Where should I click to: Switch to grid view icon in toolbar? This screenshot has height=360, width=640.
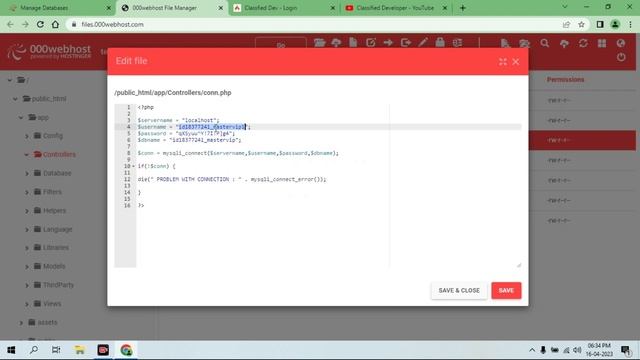tap(602, 43)
